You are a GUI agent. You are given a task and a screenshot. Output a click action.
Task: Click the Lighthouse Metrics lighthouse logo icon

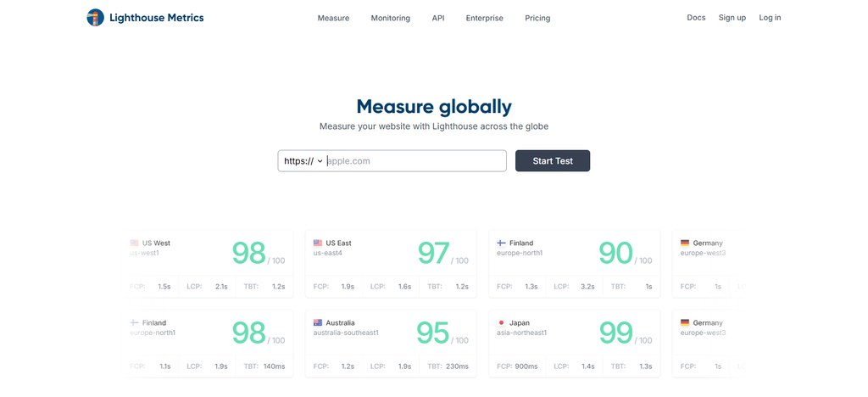(95, 18)
